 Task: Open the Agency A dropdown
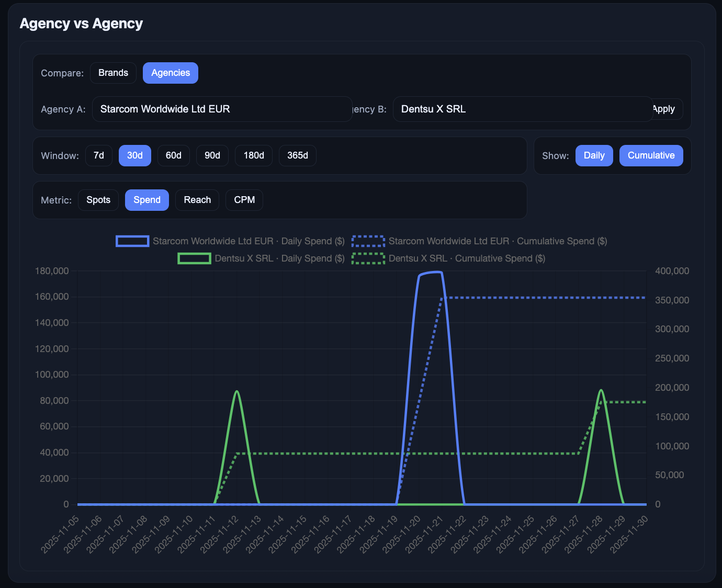(x=222, y=109)
